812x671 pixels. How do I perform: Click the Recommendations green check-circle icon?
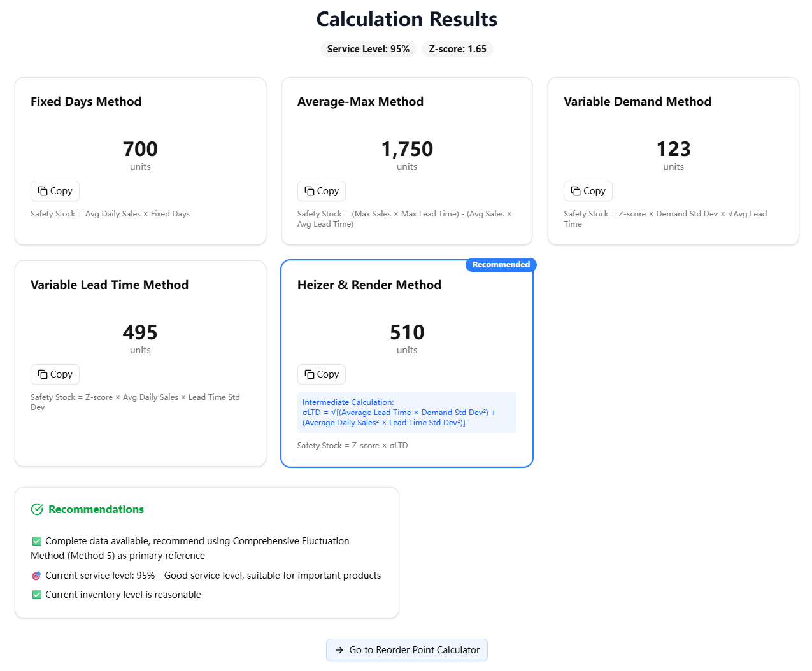click(37, 509)
